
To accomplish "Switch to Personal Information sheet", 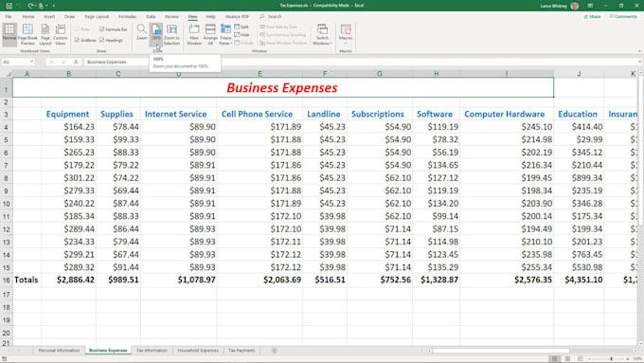I will 59,351.
